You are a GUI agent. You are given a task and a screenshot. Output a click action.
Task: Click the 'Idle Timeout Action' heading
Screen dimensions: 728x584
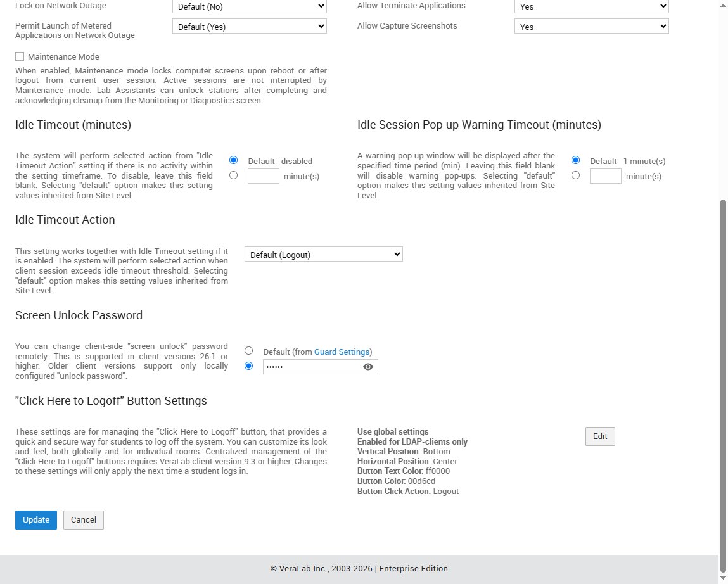(x=65, y=220)
